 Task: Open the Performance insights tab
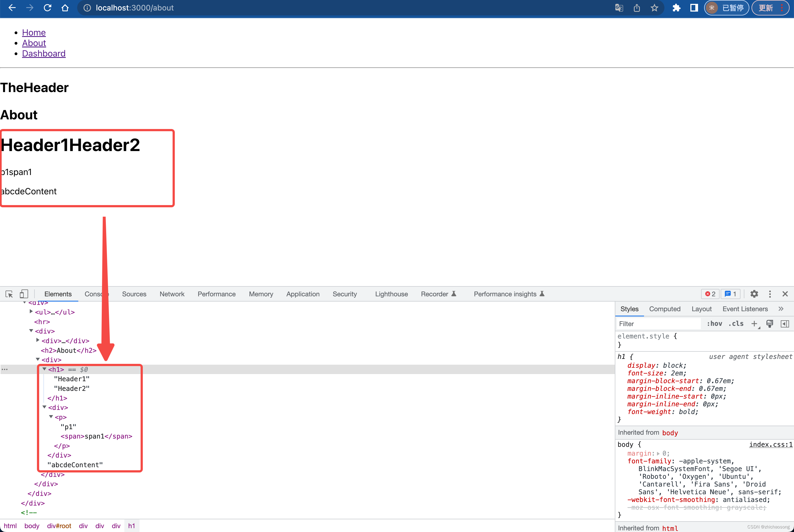[509, 294]
